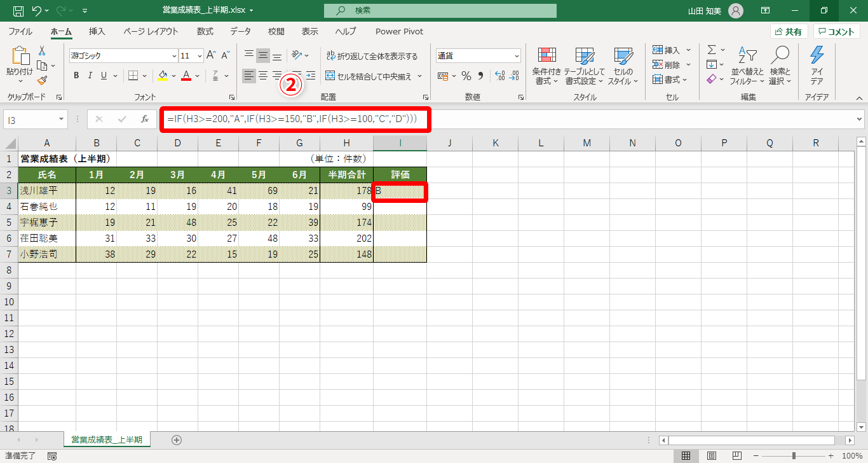Decrease the font size

(226, 55)
